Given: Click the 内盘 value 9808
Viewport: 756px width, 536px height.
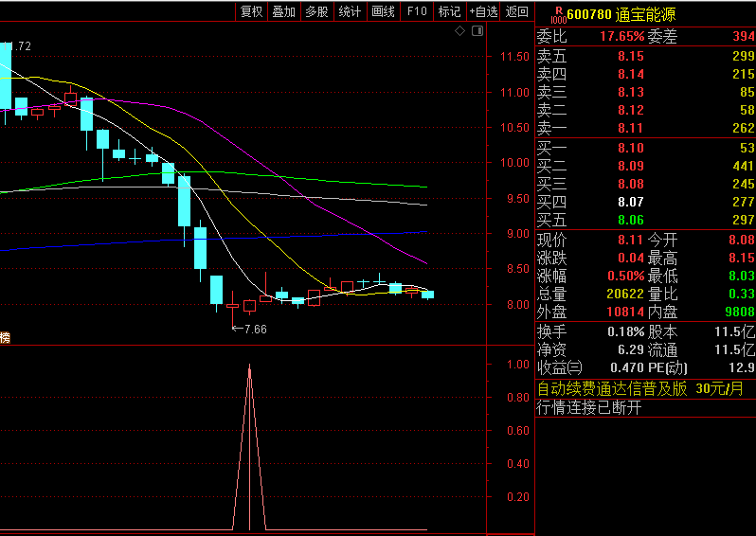Looking at the screenshot, I should click(x=740, y=312).
